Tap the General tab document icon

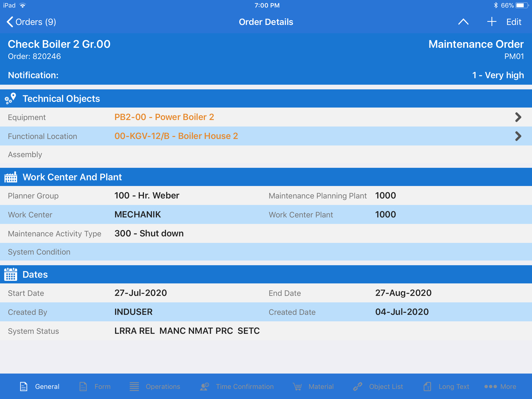pos(24,387)
